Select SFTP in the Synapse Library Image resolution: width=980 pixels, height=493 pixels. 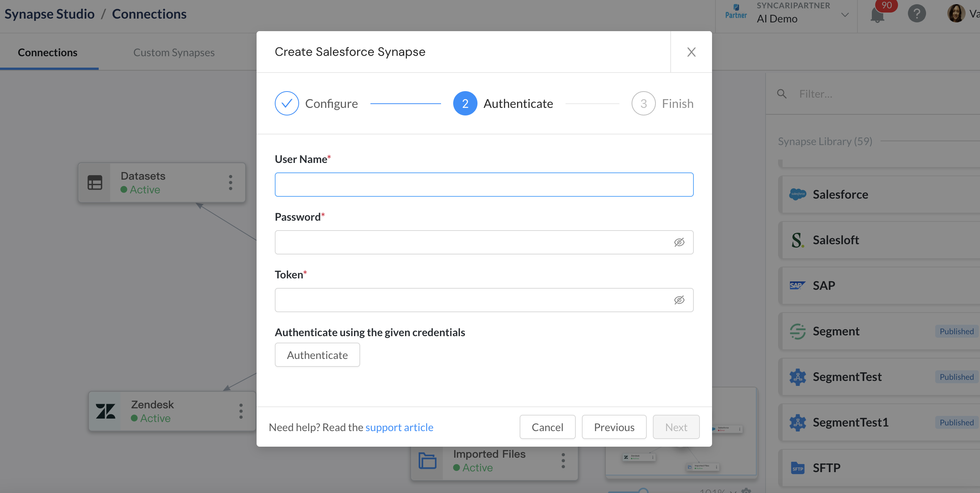879,468
